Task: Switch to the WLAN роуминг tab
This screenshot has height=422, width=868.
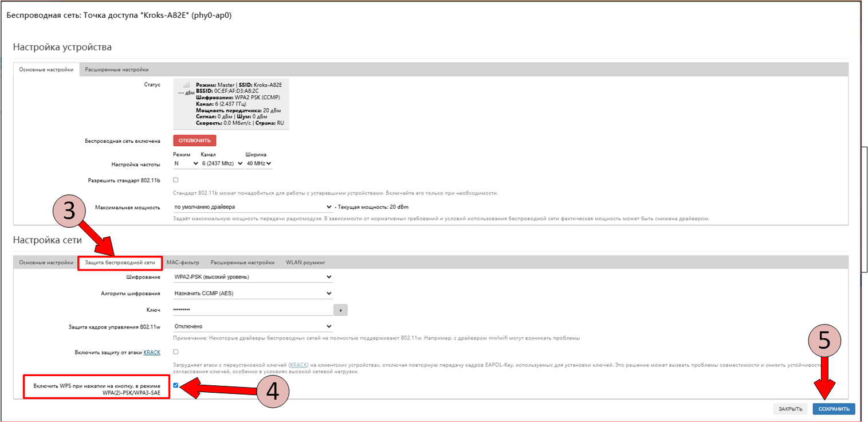Action: [x=305, y=263]
